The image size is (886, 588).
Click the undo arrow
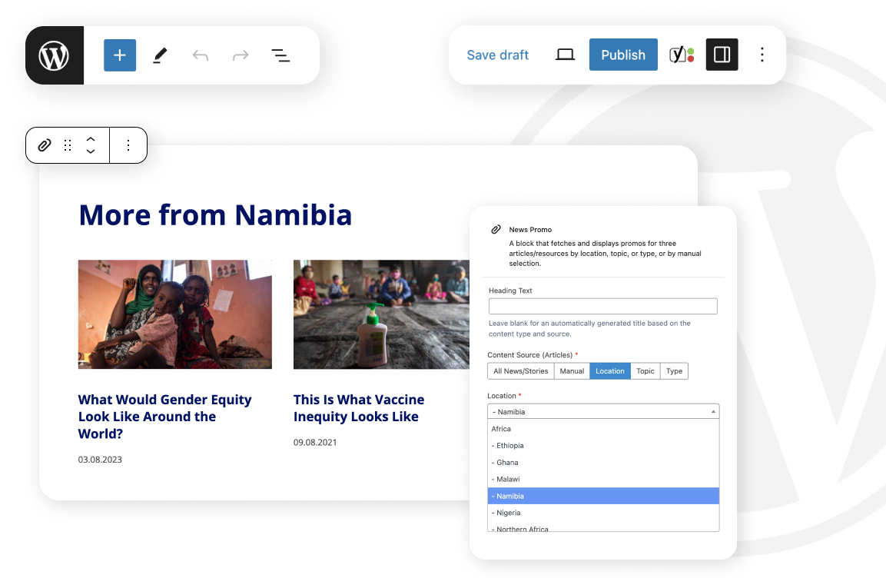(x=201, y=55)
